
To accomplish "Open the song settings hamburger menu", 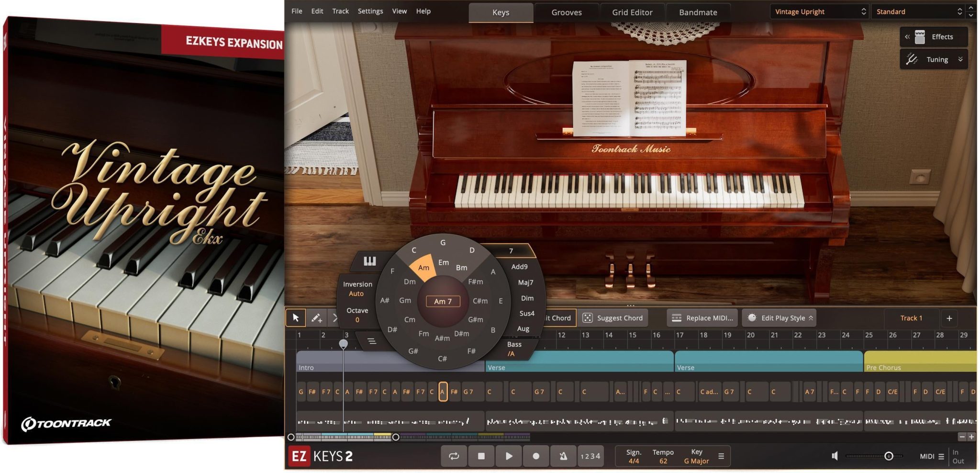I will coord(721,456).
